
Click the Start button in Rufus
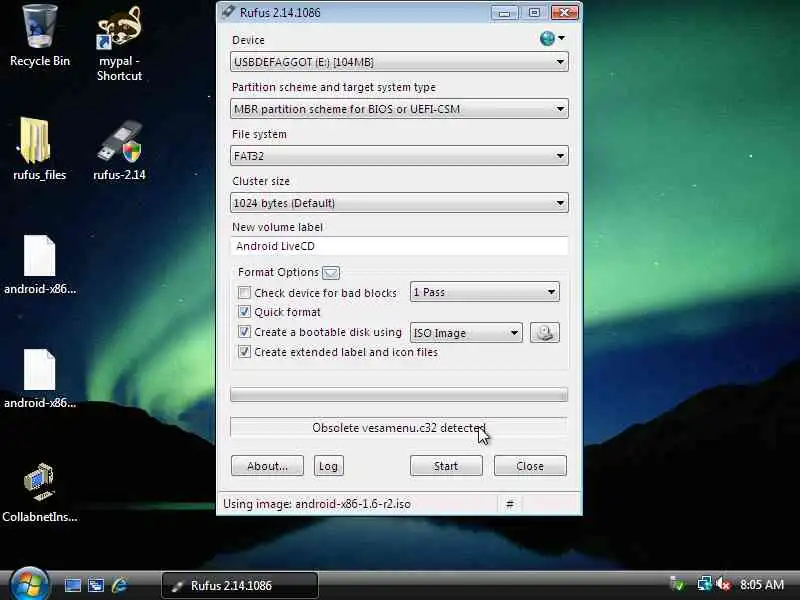pyautogui.click(x=446, y=466)
